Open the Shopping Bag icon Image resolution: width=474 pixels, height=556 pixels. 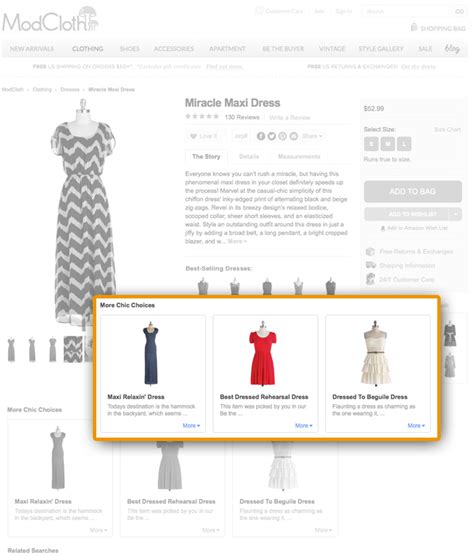(x=414, y=27)
